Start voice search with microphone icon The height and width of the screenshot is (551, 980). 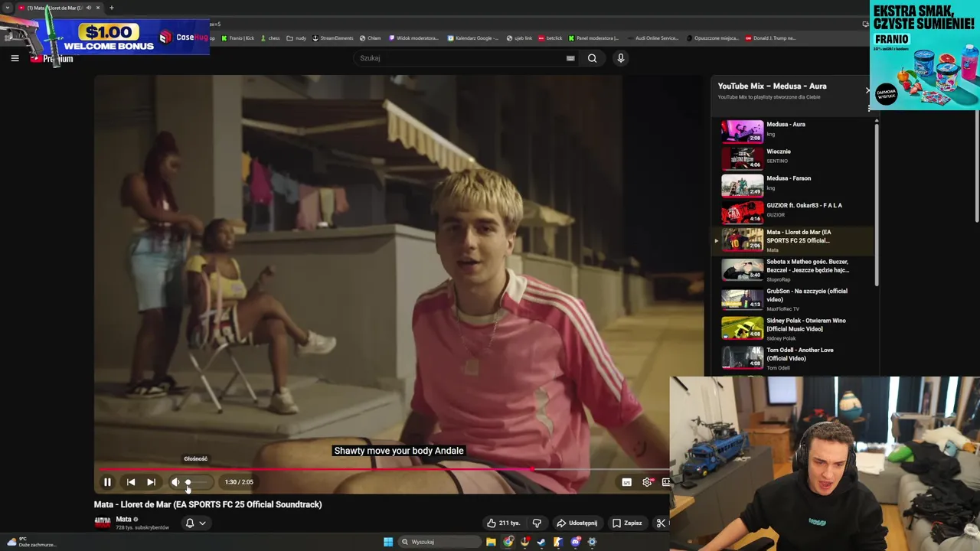pyautogui.click(x=621, y=58)
